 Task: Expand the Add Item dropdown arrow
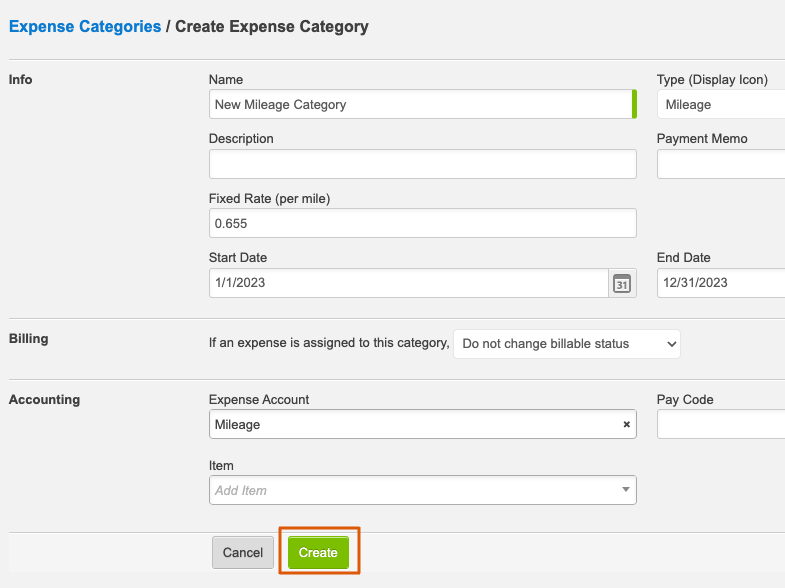click(x=625, y=489)
